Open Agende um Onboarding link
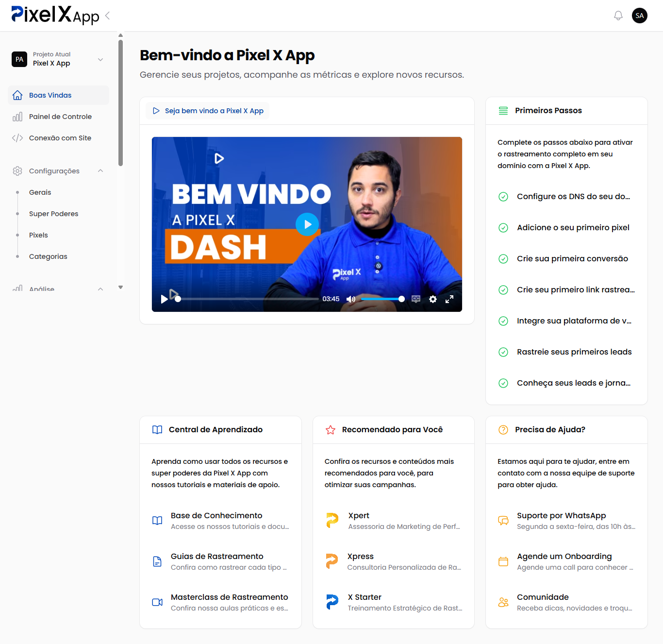Screen dimensions: 663x644 coord(567,561)
